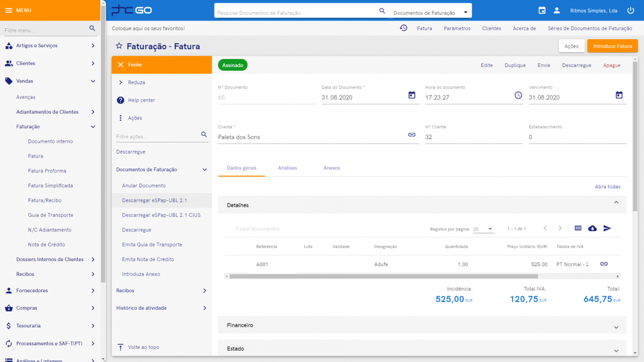
Task: Select Emita Nota de Crédito action
Action: tap(148, 259)
